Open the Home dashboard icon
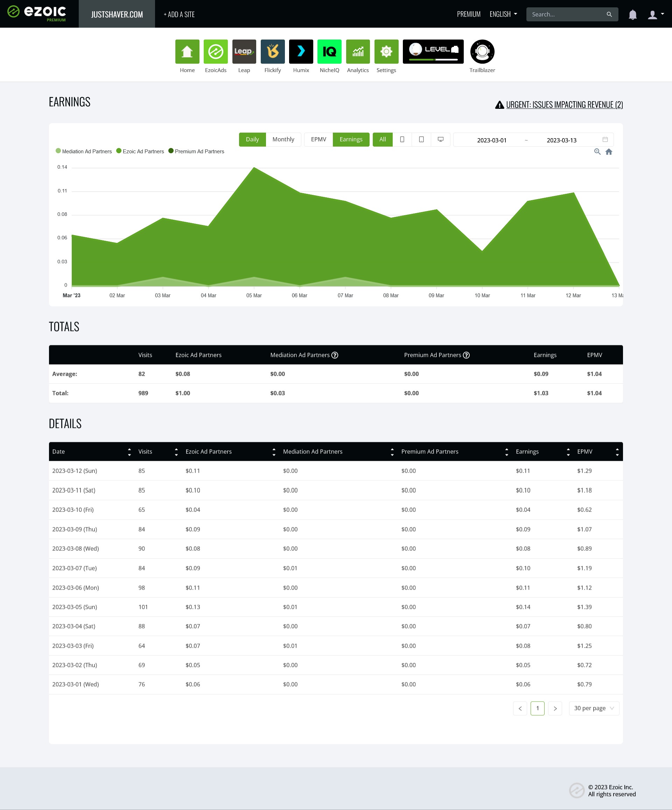672x810 pixels. pyautogui.click(x=187, y=51)
